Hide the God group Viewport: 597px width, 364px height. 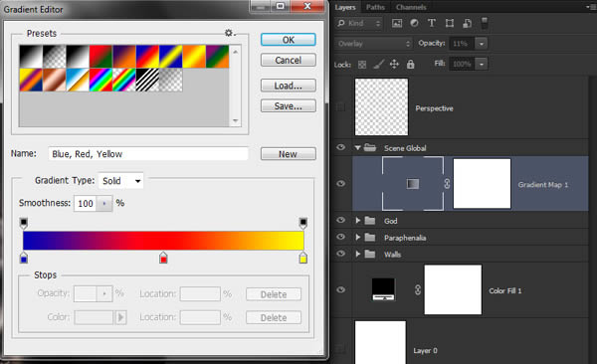pyautogui.click(x=340, y=220)
